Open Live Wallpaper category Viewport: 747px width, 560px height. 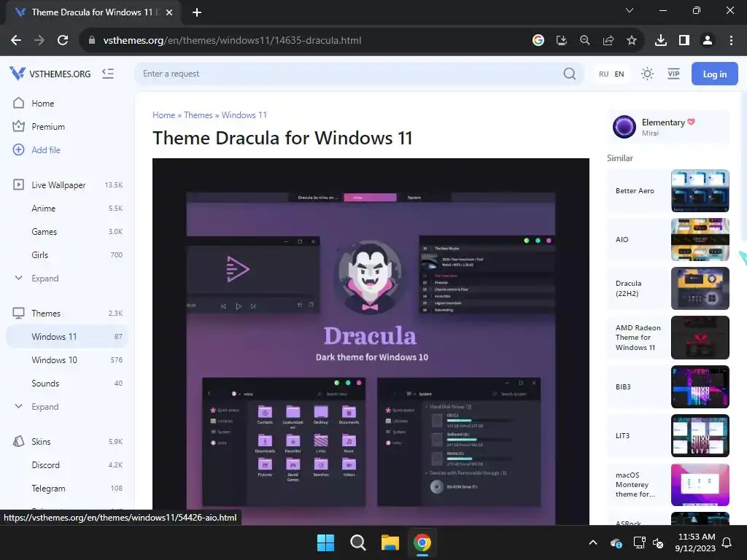tap(58, 184)
